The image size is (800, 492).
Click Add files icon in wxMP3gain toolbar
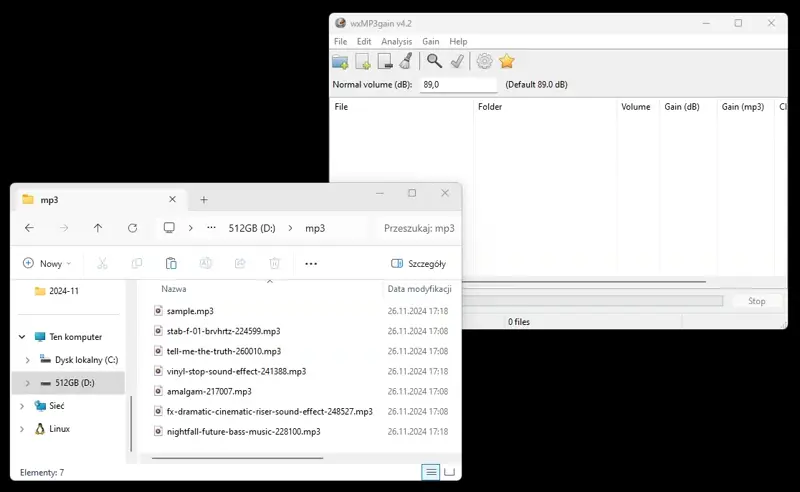tap(363, 61)
